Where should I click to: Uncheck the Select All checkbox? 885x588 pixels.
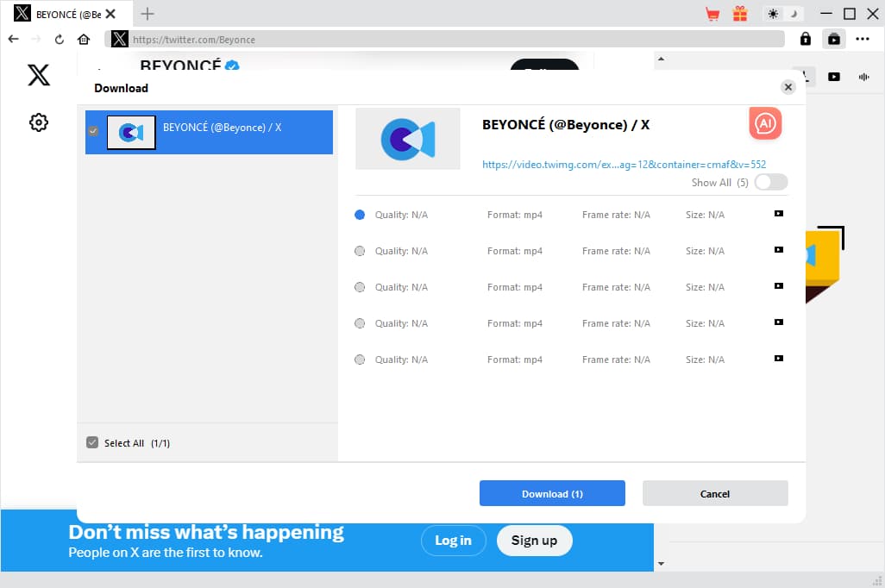click(92, 442)
